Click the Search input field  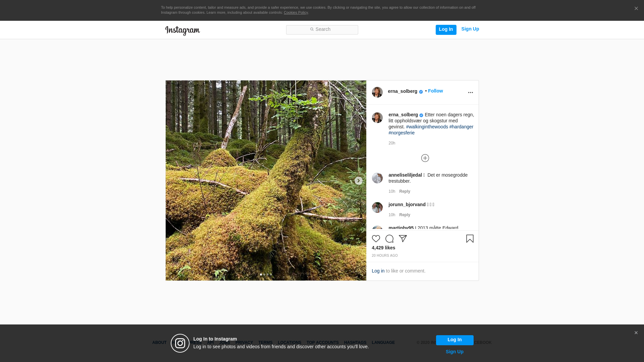[x=322, y=29]
